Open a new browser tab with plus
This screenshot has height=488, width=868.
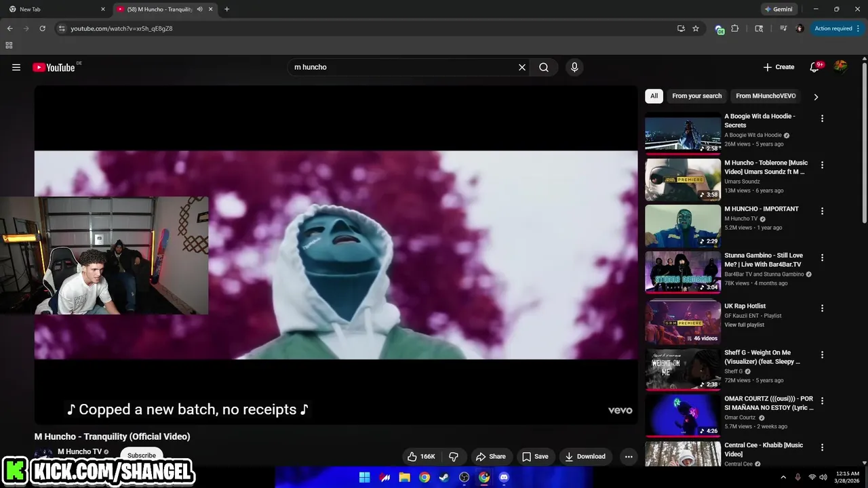click(226, 9)
